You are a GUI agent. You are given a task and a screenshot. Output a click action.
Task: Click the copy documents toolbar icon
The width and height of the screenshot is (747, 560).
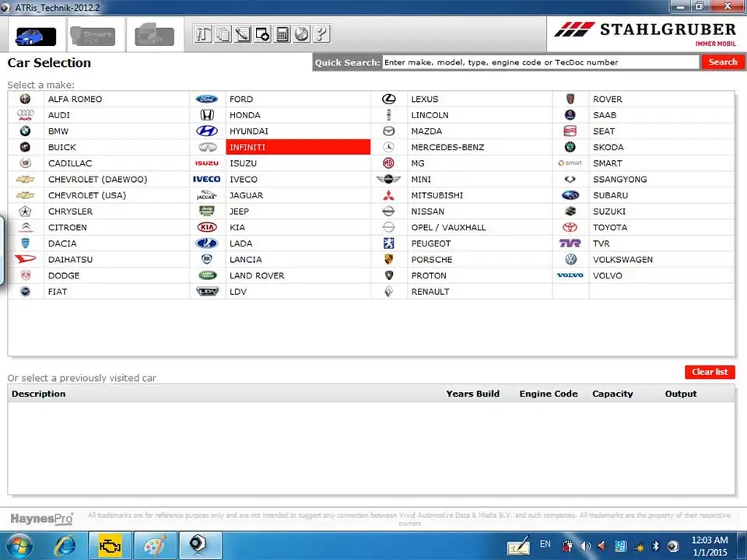223,34
